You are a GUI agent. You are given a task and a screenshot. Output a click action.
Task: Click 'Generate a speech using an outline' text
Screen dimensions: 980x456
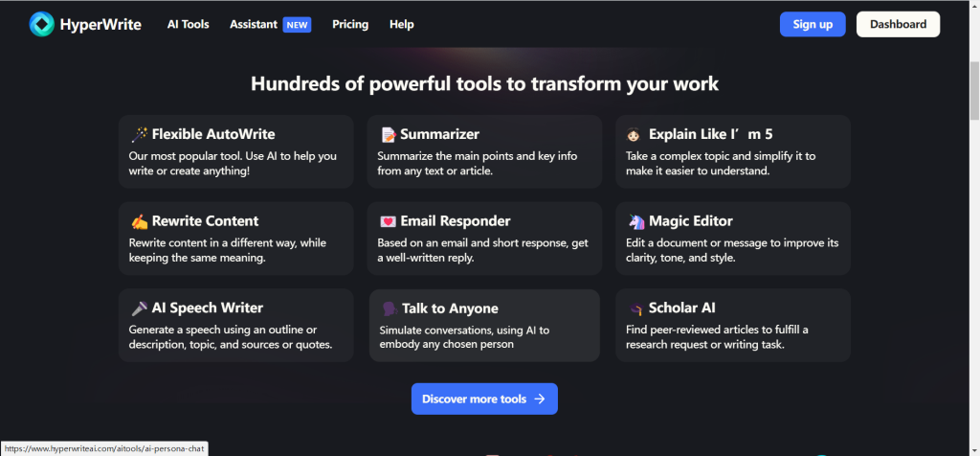[230, 336]
